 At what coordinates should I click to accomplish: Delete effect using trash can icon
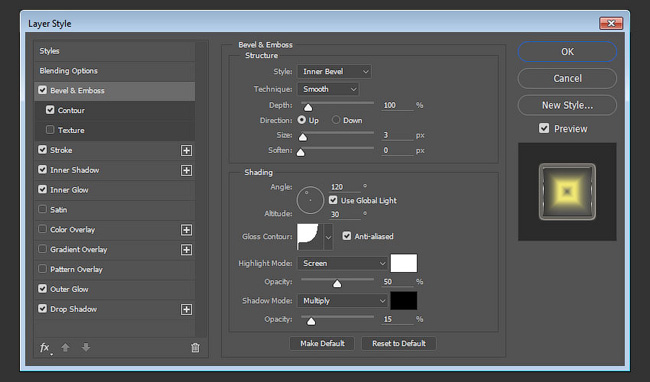(195, 348)
